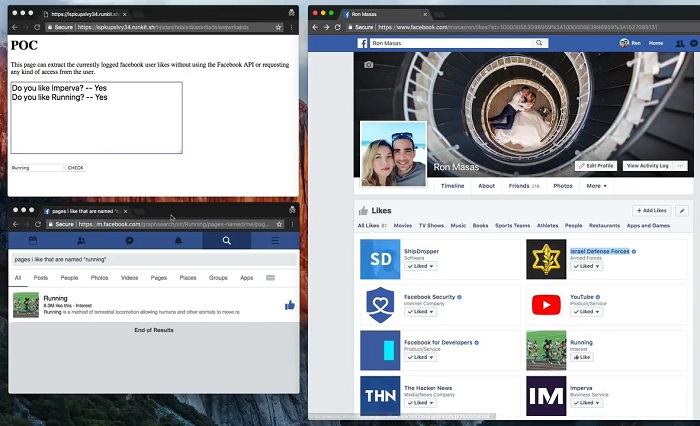
Task: Click the search magnifier in Facebook search bar
Action: 542,43
